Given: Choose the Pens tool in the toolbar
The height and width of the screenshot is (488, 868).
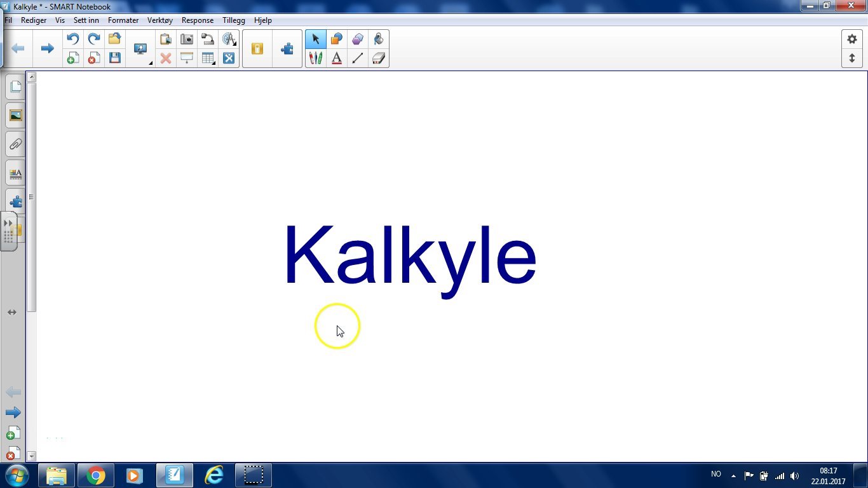Looking at the screenshot, I should [x=316, y=58].
